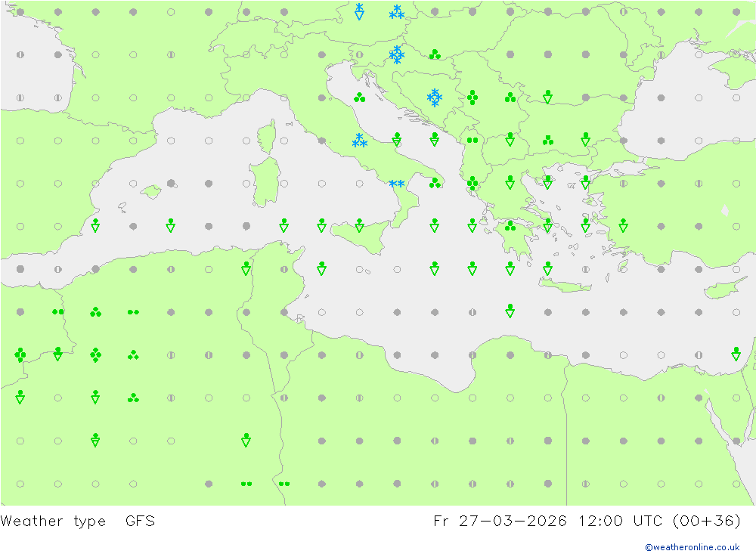Click on the island of Corsica
Screen dimensions: 756x554
[x=268, y=137]
